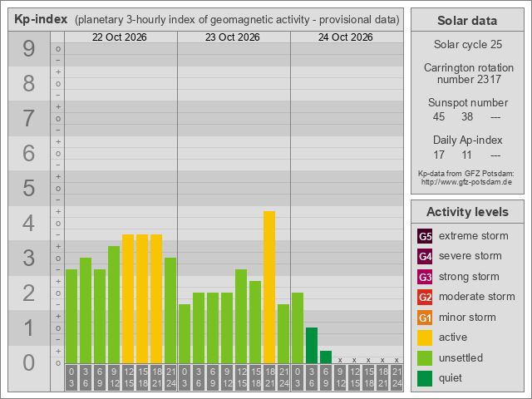Click the Kp scale number 5

pyautogui.click(x=29, y=189)
